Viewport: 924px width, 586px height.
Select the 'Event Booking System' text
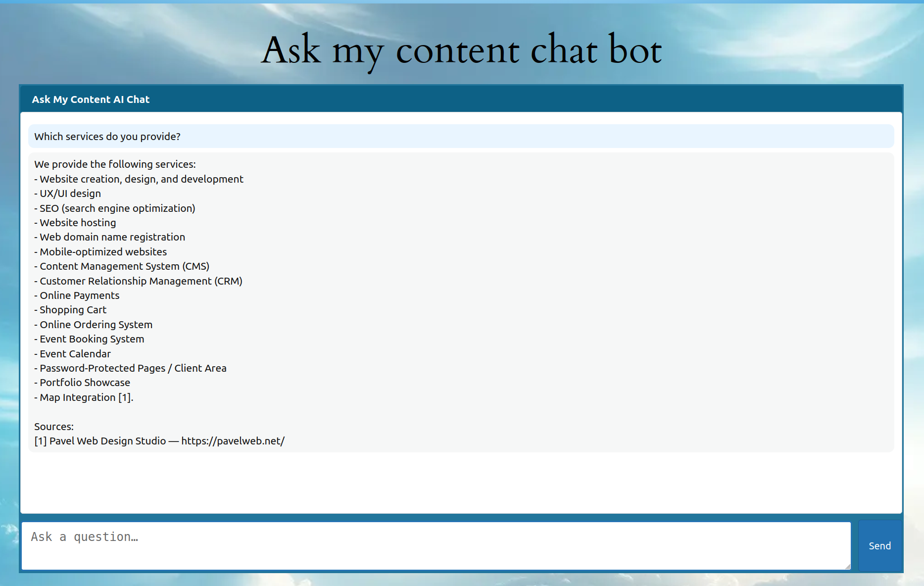(90, 339)
